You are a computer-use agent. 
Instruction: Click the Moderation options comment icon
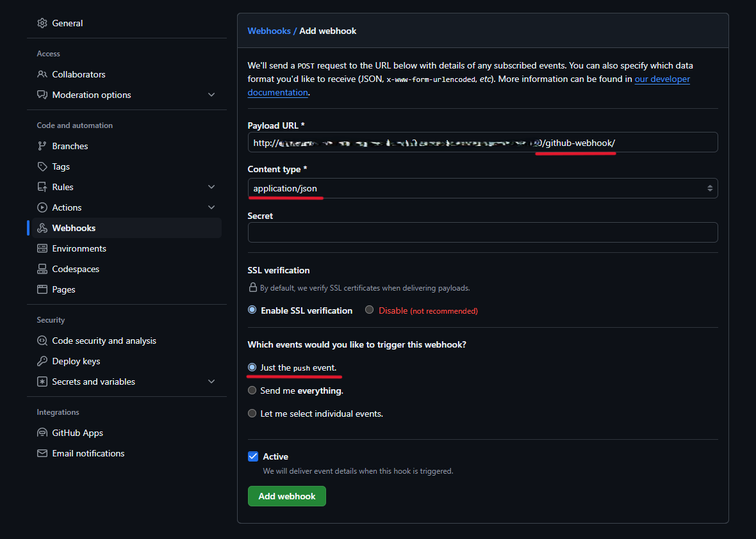(x=42, y=95)
